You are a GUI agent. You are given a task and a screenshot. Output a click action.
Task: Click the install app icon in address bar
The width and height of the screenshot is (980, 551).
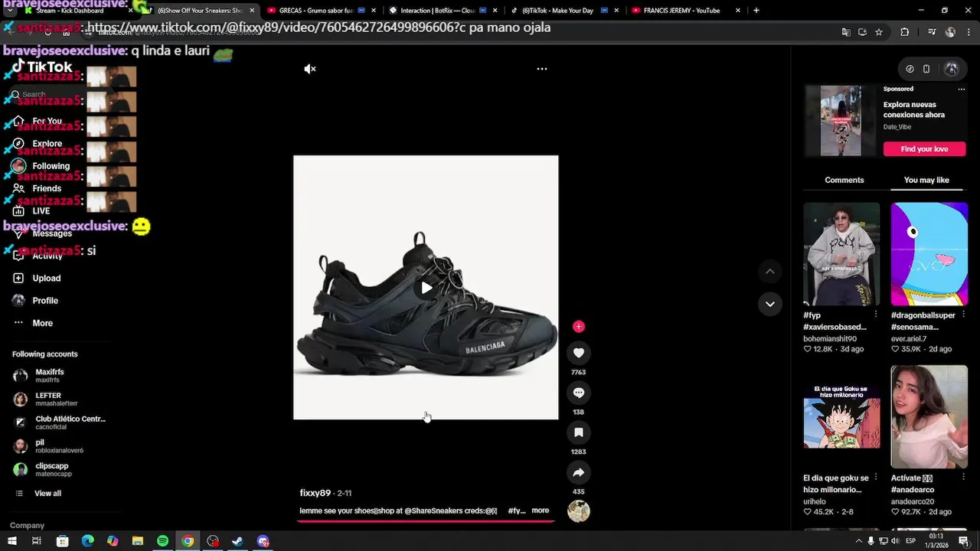click(x=862, y=32)
